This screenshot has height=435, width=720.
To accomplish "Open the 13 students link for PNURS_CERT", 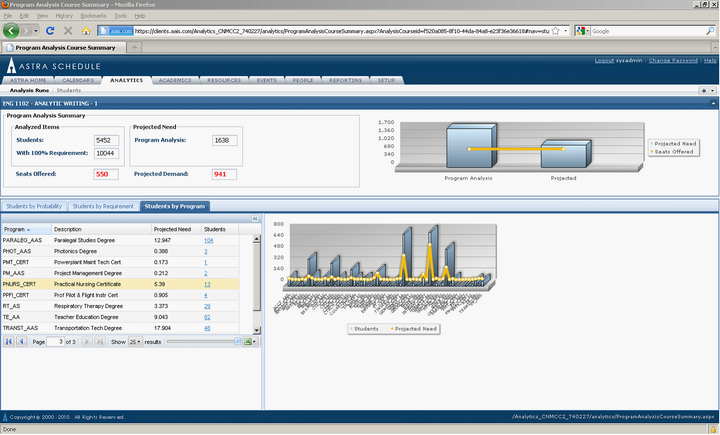I will point(207,284).
